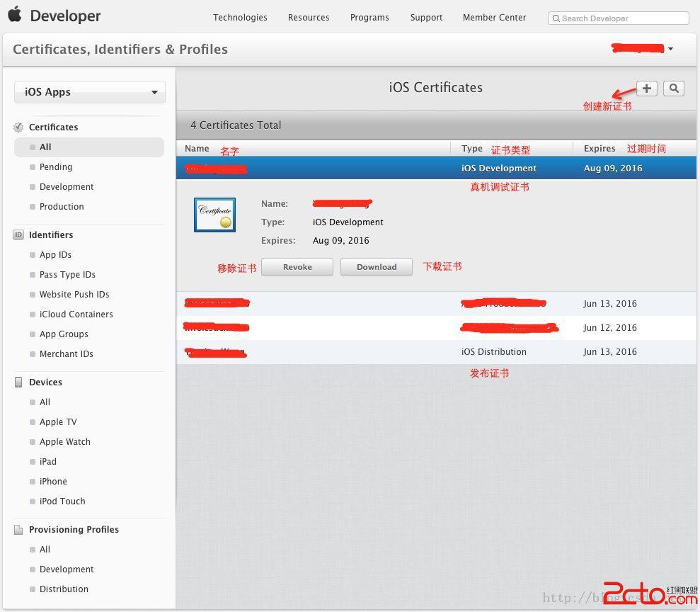This screenshot has height=612, width=700.
Task: Download the selected certificate
Action: click(x=377, y=267)
